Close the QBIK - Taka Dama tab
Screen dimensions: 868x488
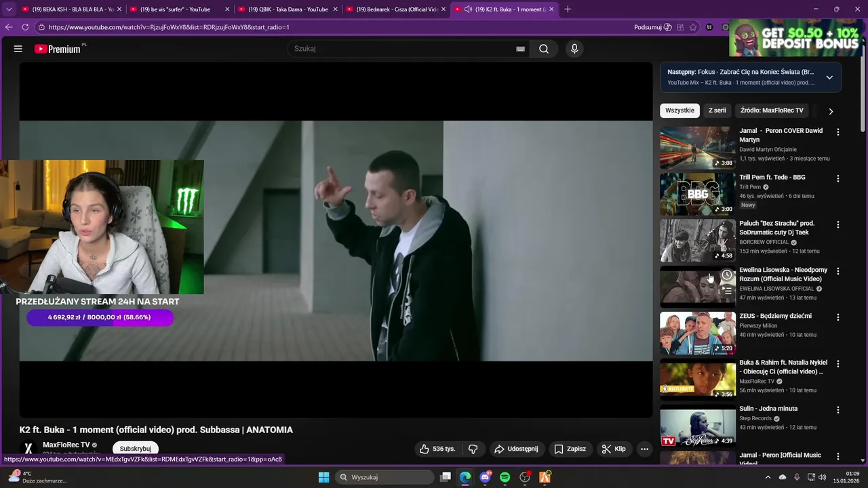click(336, 9)
